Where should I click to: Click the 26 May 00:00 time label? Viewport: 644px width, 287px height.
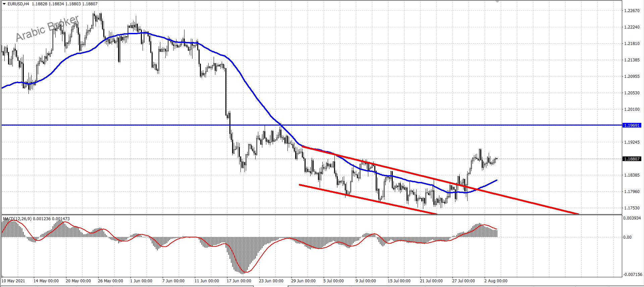pos(110,281)
